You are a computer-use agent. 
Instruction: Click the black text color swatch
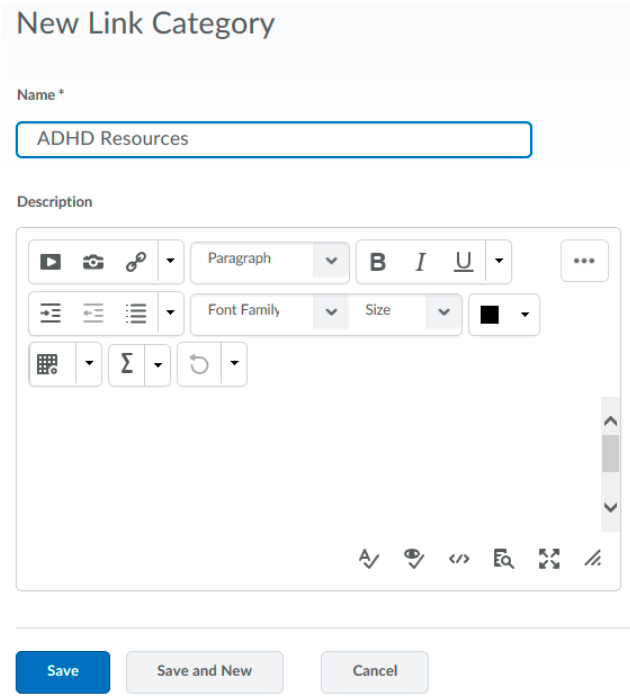coord(489,315)
